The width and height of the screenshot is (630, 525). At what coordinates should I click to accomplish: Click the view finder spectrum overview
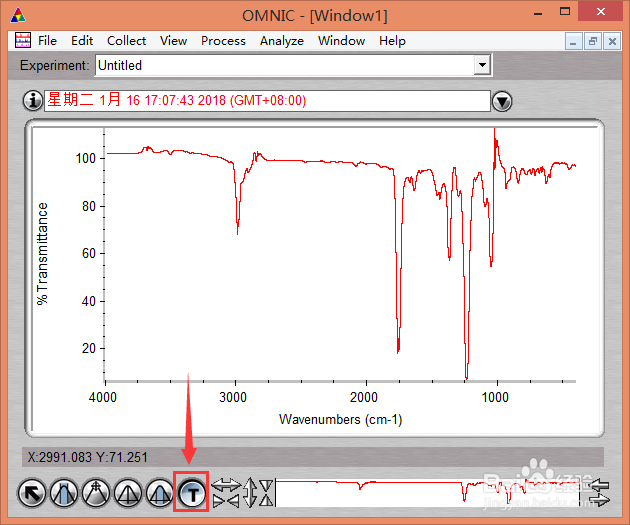[428, 493]
